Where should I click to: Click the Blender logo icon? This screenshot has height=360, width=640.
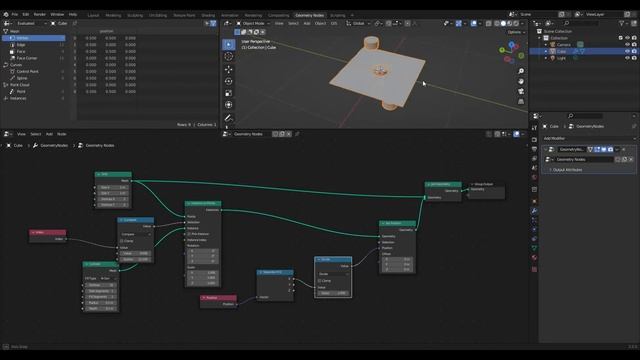(x=6, y=14)
